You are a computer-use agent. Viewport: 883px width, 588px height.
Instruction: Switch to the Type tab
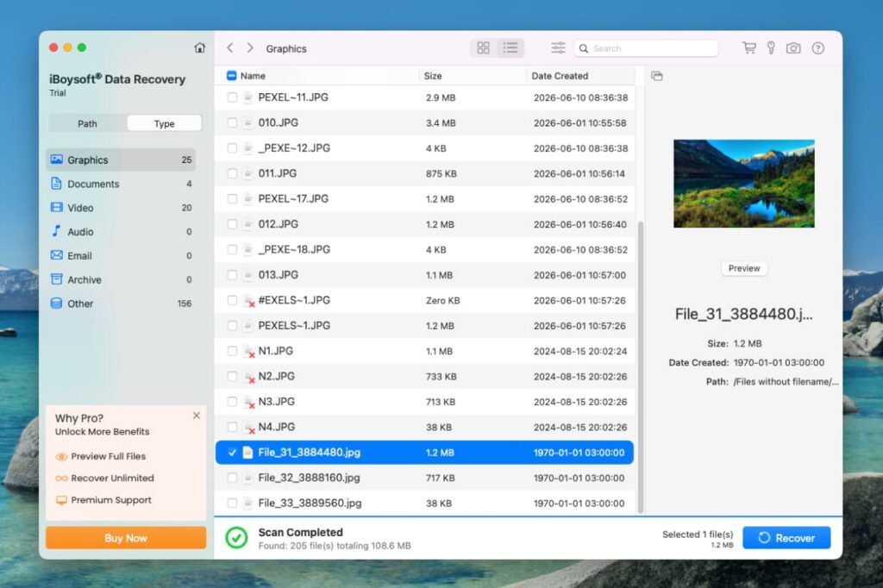(164, 123)
